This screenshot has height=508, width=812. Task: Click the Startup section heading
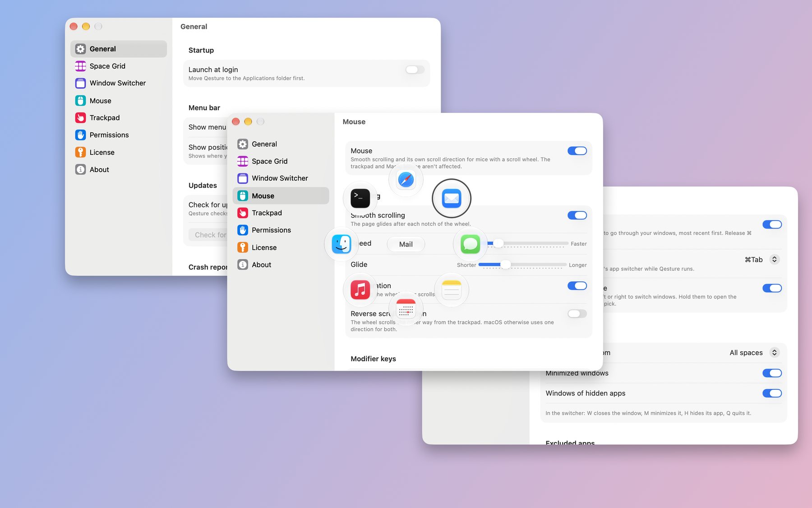201,50
